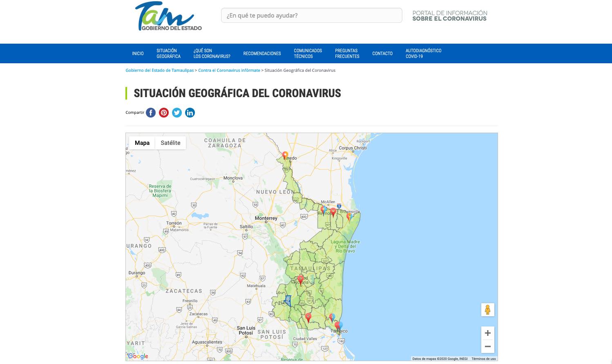
Task: Click the red marker near Ciudad Victoria
Action: tap(300, 279)
